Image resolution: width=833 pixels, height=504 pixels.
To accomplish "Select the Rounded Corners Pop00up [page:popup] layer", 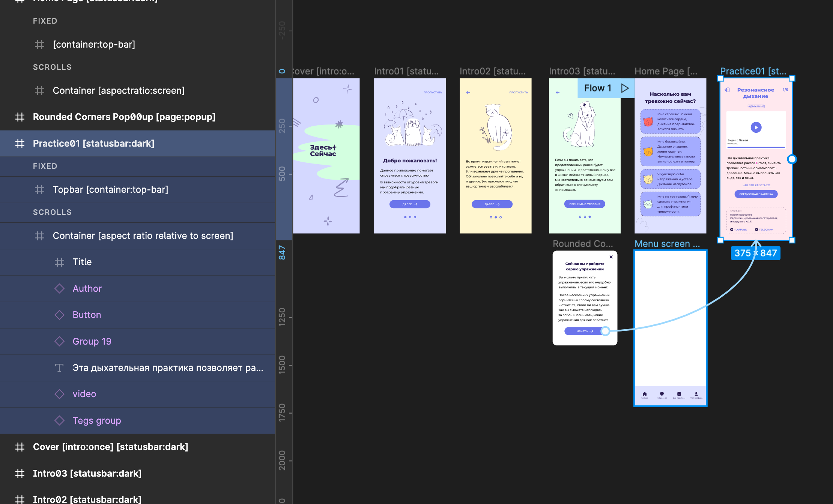I will [x=138, y=117].
